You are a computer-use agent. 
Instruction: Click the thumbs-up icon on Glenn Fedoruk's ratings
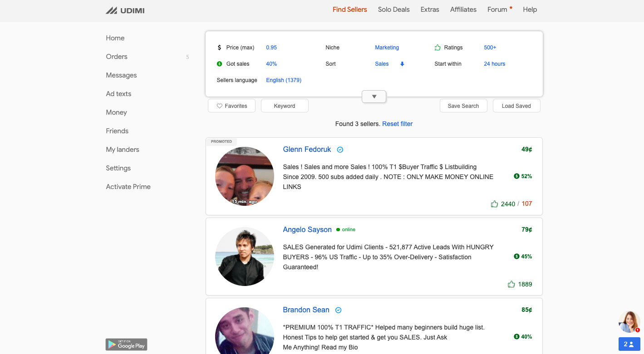point(494,204)
